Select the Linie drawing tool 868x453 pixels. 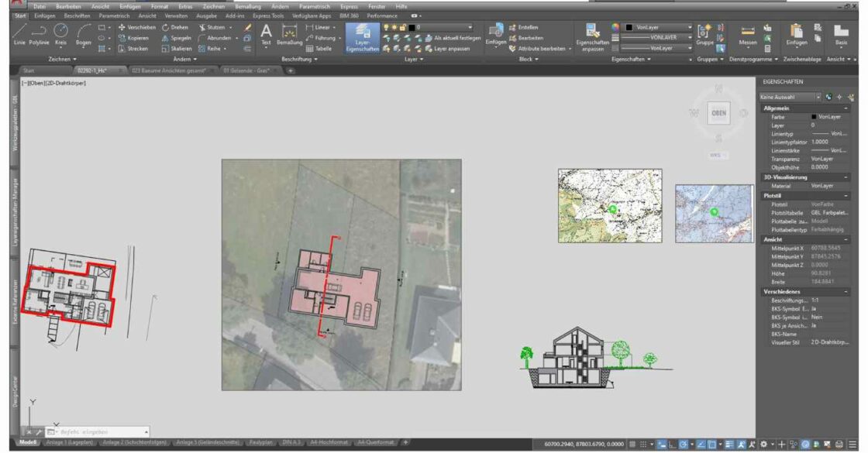[19, 35]
